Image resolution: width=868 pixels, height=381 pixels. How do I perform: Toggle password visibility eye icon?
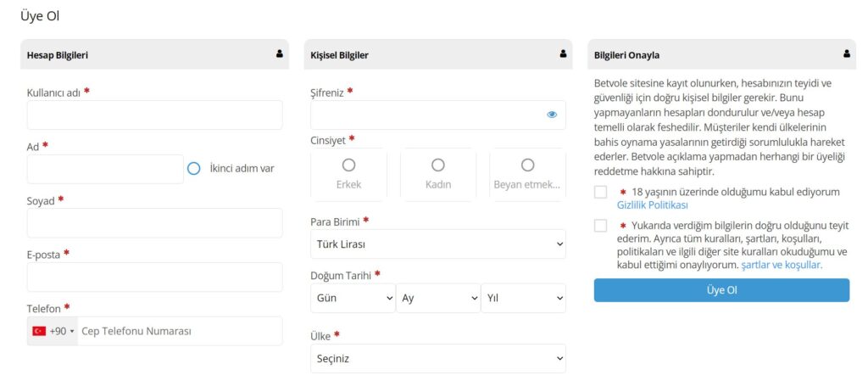(552, 115)
